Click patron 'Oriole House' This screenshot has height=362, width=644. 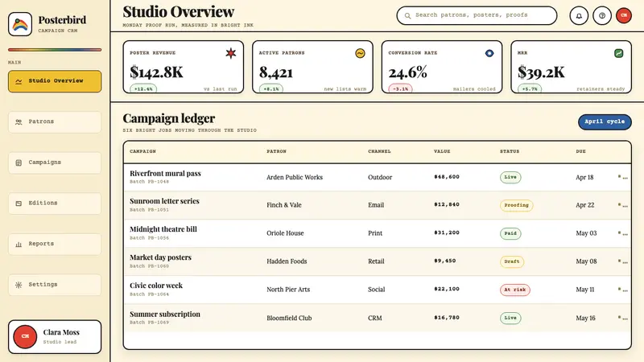[x=285, y=233]
